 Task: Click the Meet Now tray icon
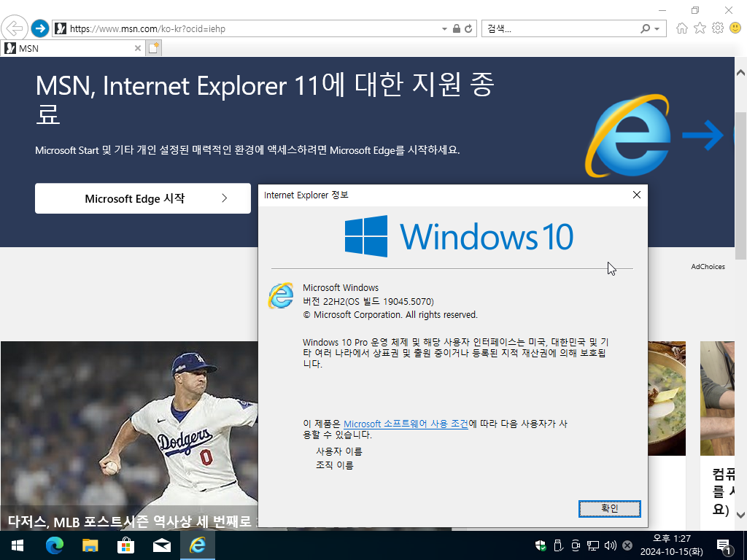[x=576, y=545]
